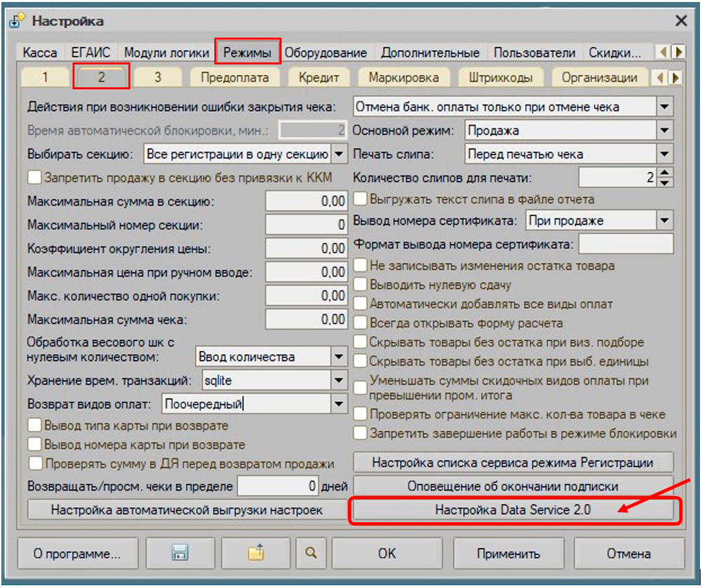The image size is (702, 588).
Task: Click the 'Максимальная сумма чека' input field
Action: (306, 320)
